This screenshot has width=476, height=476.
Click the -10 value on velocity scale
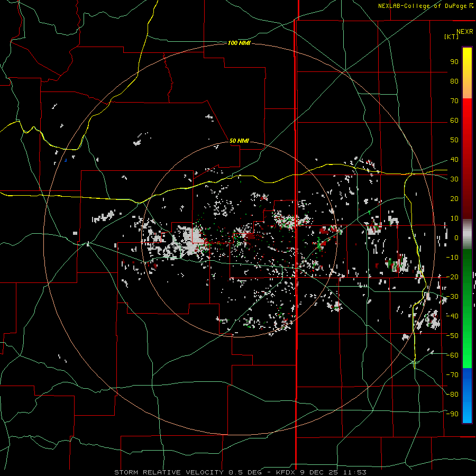tap(452, 258)
